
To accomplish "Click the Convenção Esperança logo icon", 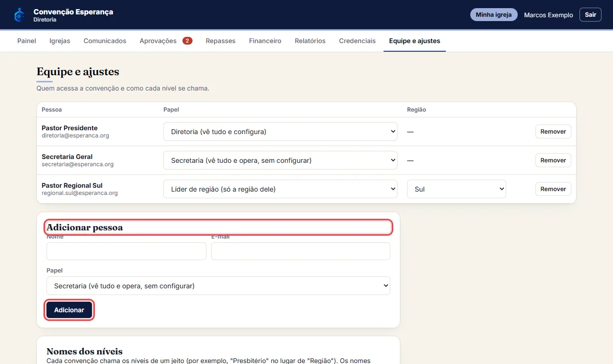I will pos(20,15).
